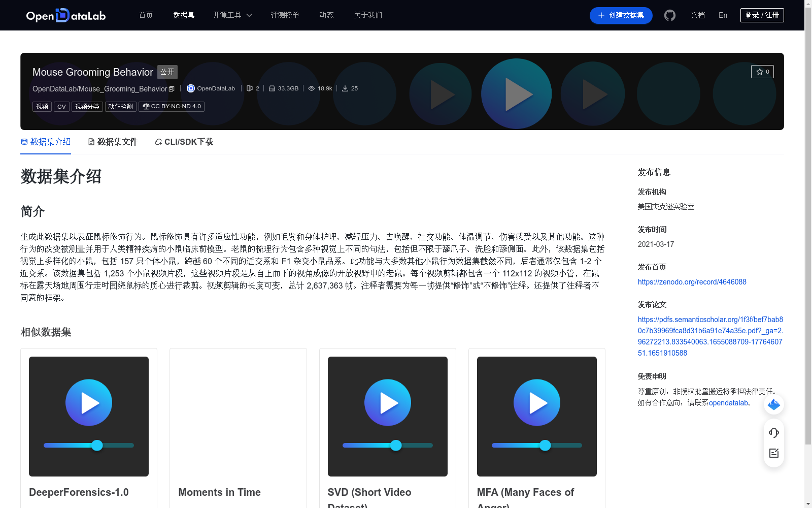Open 数据集 navigation item
This screenshot has height=508, width=812.
pos(184,15)
